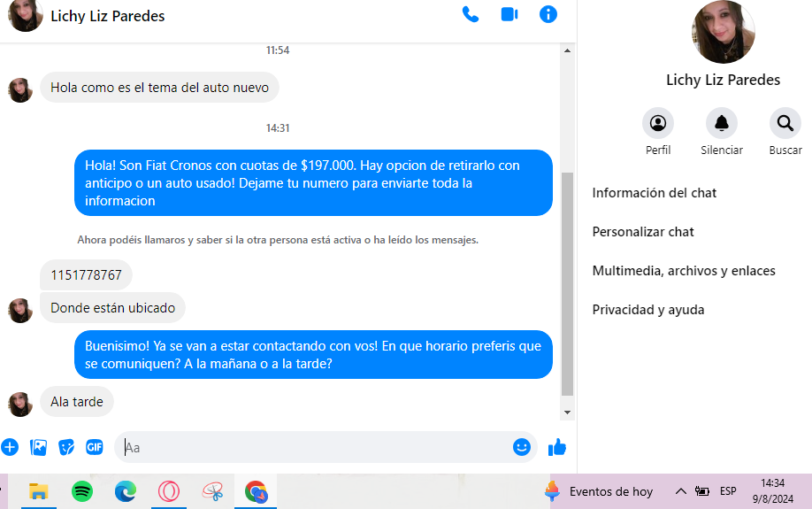Open more actions plus icon
The width and height of the screenshot is (812, 509).
10,447
